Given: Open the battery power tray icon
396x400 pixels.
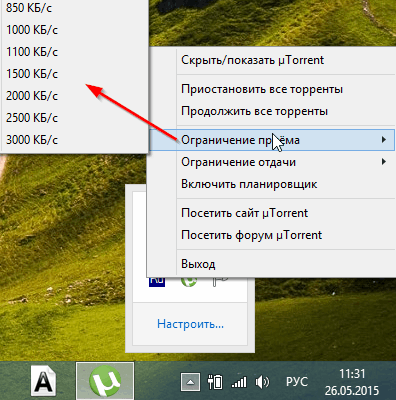Looking at the screenshot, I should 215,382.
